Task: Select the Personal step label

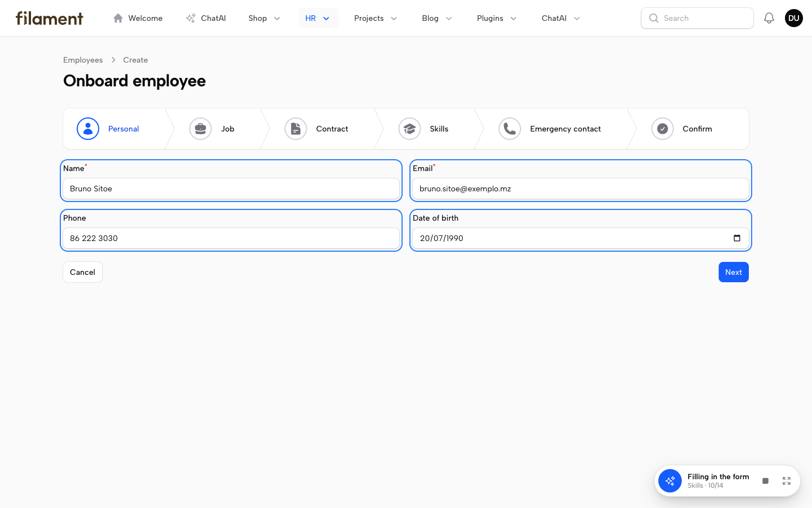Action: pyautogui.click(x=123, y=129)
